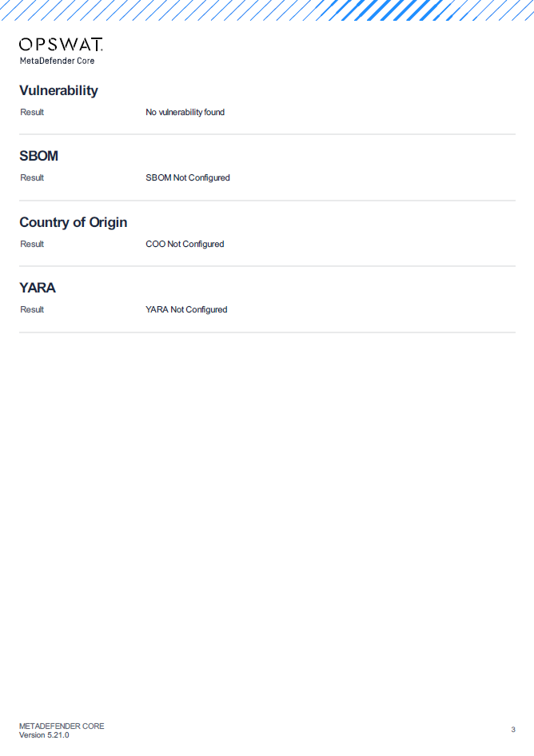Select the 'No vulnerability found' text
This screenshot has width=534, height=756.
(185, 112)
